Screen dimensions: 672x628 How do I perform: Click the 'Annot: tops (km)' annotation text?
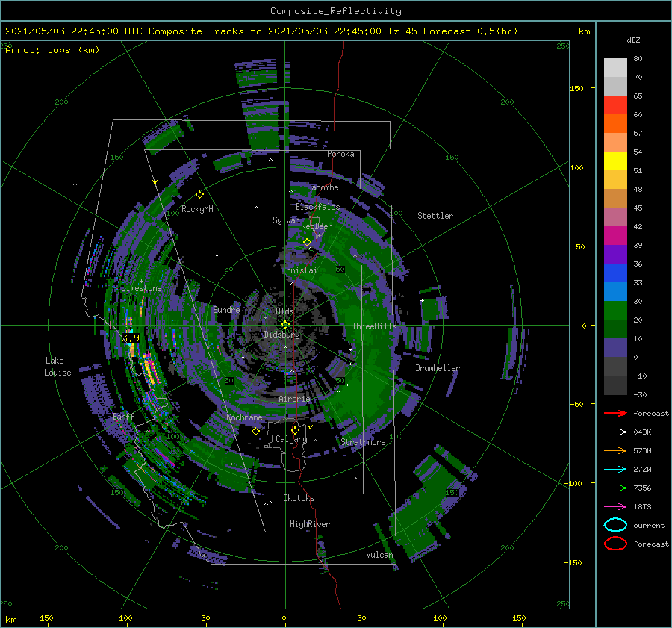pyautogui.click(x=53, y=50)
